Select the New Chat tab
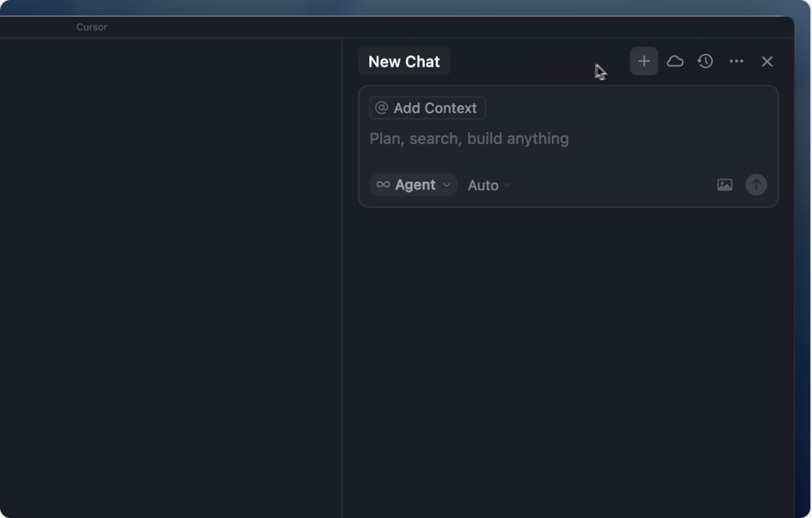 404,62
